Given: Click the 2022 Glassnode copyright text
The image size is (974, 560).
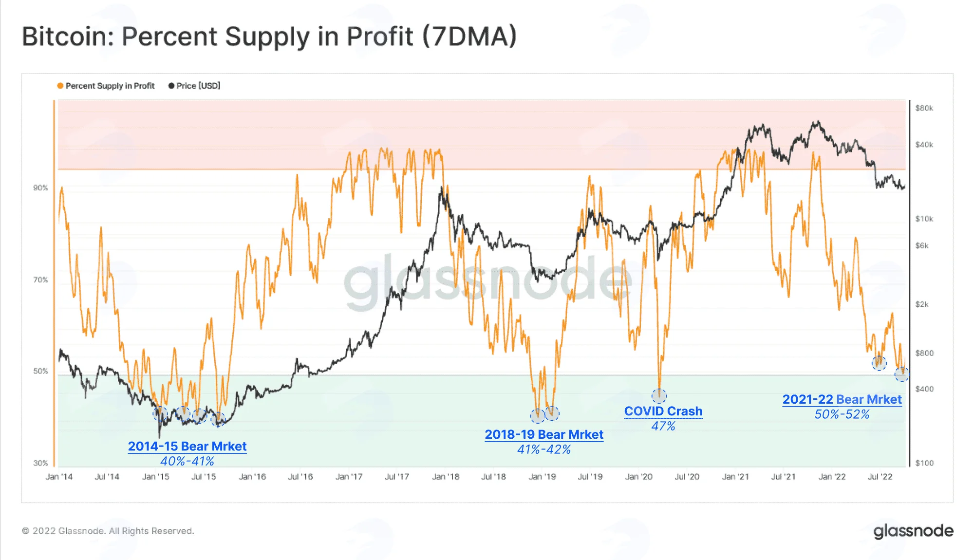Looking at the screenshot, I should tap(108, 531).
